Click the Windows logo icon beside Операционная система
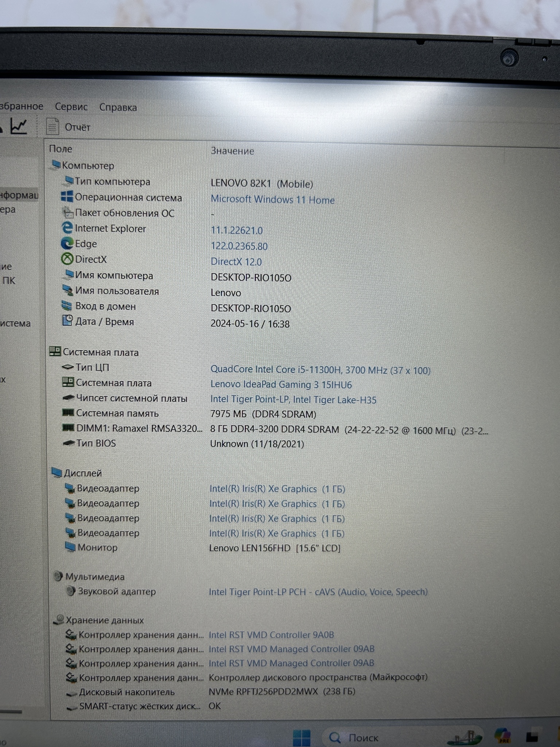Viewport: 560px width, 747px height. pyautogui.click(x=67, y=197)
